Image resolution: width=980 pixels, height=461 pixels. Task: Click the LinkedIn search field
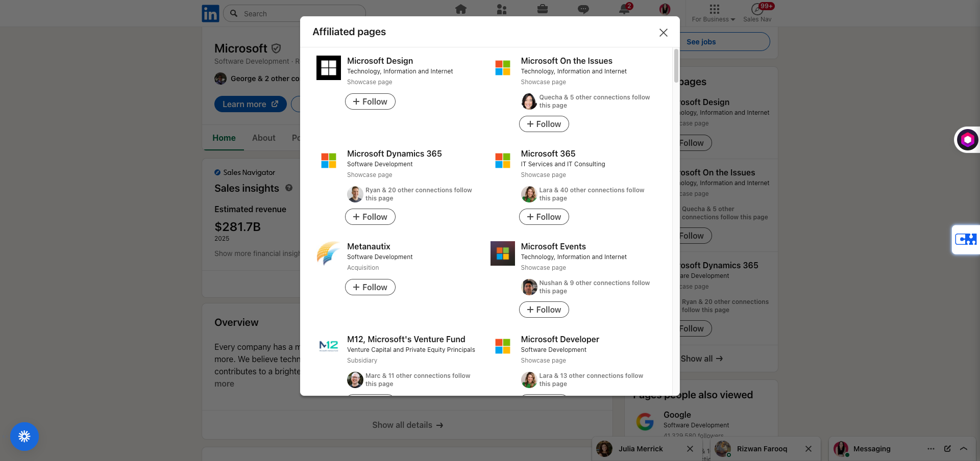(x=295, y=14)
